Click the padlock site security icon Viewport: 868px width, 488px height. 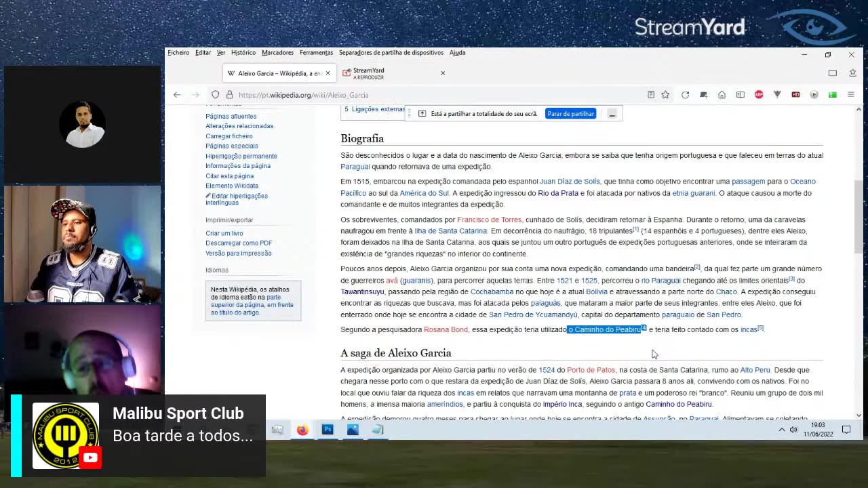click(x=229, y=95)
